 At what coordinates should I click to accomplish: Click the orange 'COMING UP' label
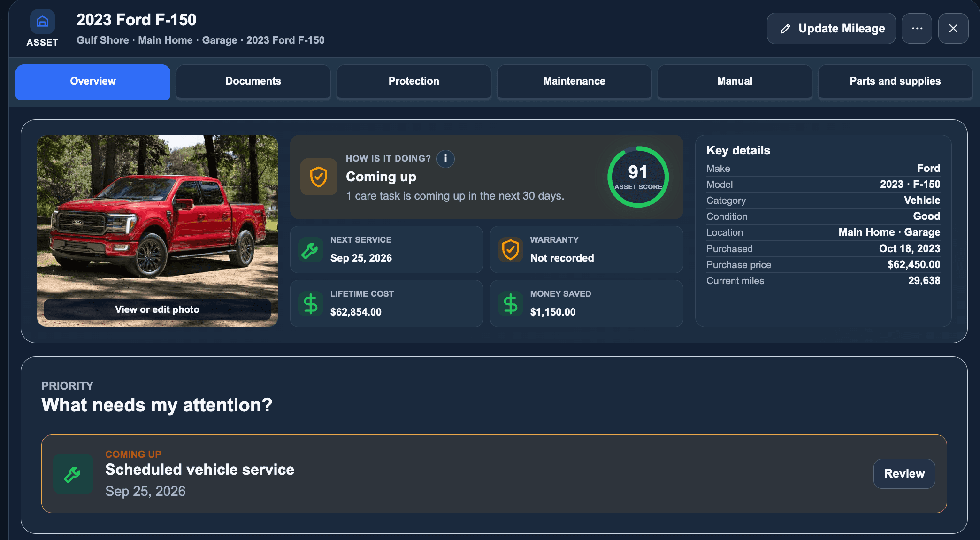[133, 455]
